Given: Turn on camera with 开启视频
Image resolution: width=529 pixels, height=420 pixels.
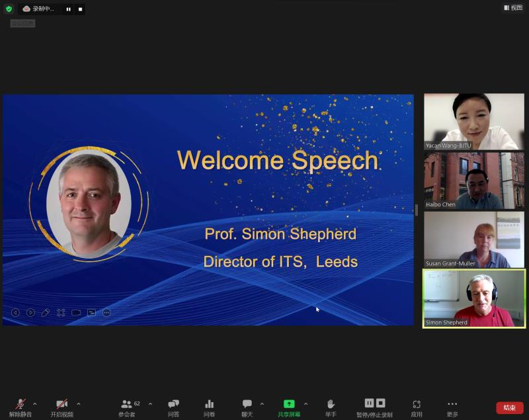Looking at the screenshot, I should pos(61,407).
